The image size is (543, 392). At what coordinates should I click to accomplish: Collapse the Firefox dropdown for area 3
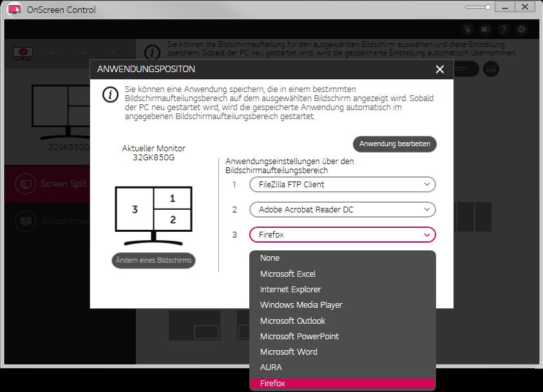(342, 235)
